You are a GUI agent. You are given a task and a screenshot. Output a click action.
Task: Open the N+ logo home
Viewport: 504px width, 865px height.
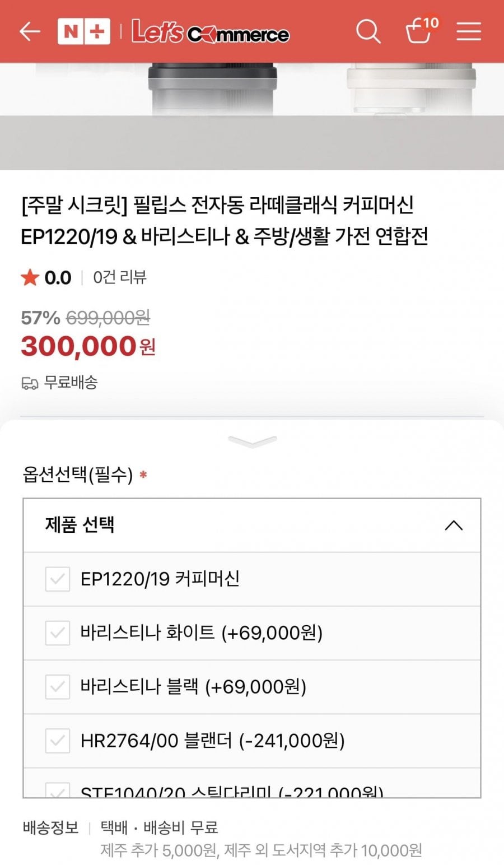[83, 31]
